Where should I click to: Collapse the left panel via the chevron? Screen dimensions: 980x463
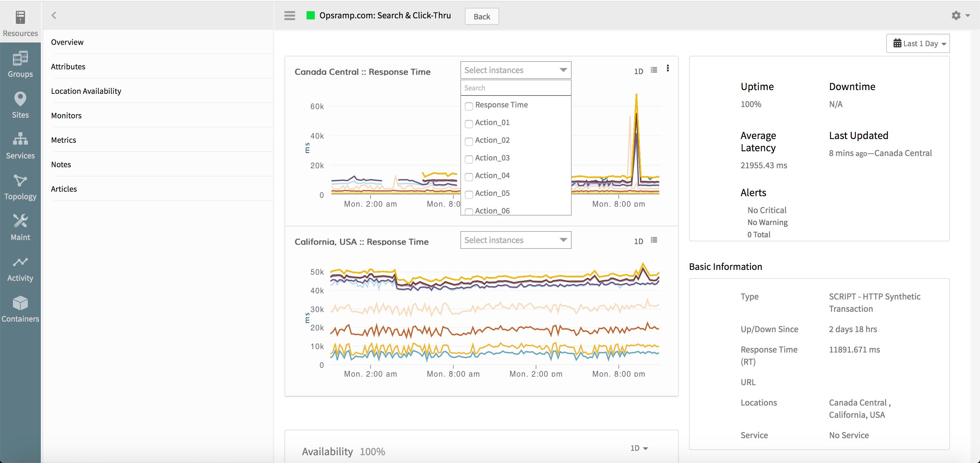point(54,15)
